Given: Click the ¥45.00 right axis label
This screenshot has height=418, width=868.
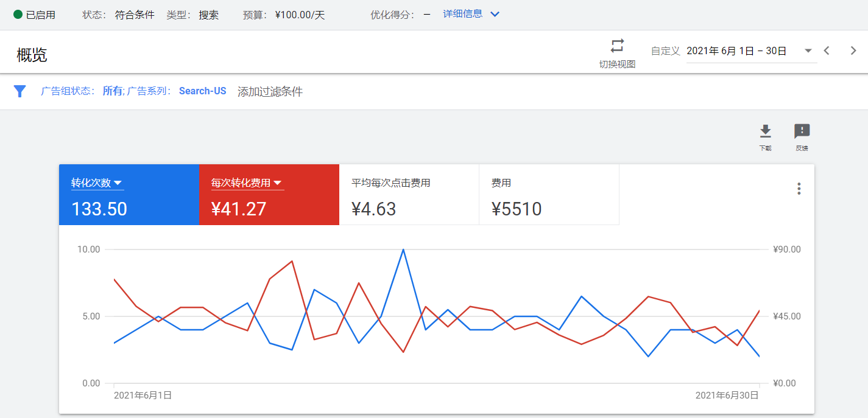Looking at the screenshot, I should pyautogui.click(x=786, y=316).
